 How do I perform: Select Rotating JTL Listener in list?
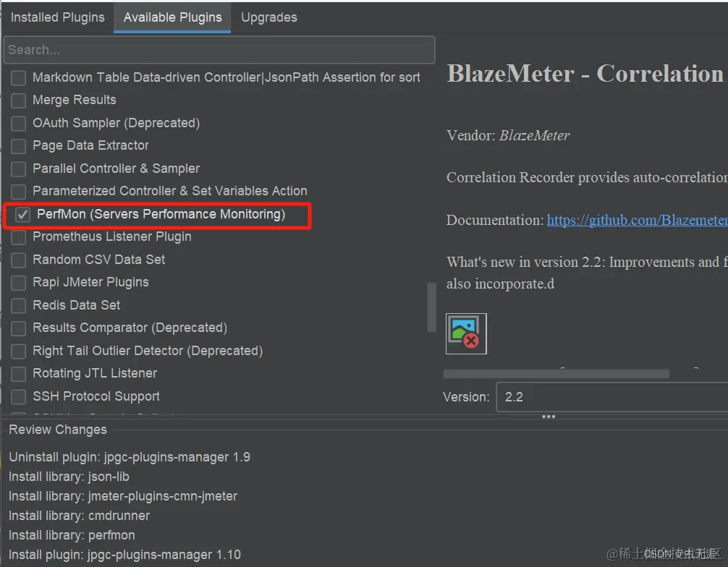(95, 373)
